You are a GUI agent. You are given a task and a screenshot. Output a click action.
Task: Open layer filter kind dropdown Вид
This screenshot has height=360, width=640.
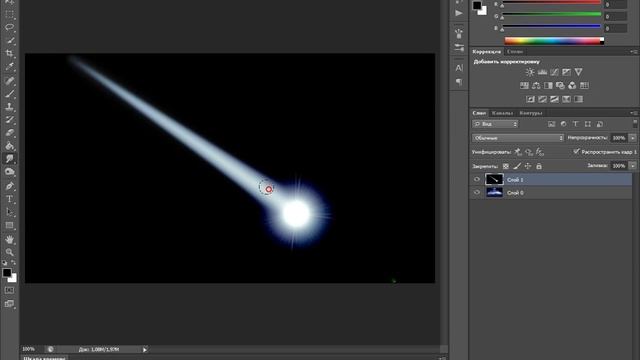point(495,124)
